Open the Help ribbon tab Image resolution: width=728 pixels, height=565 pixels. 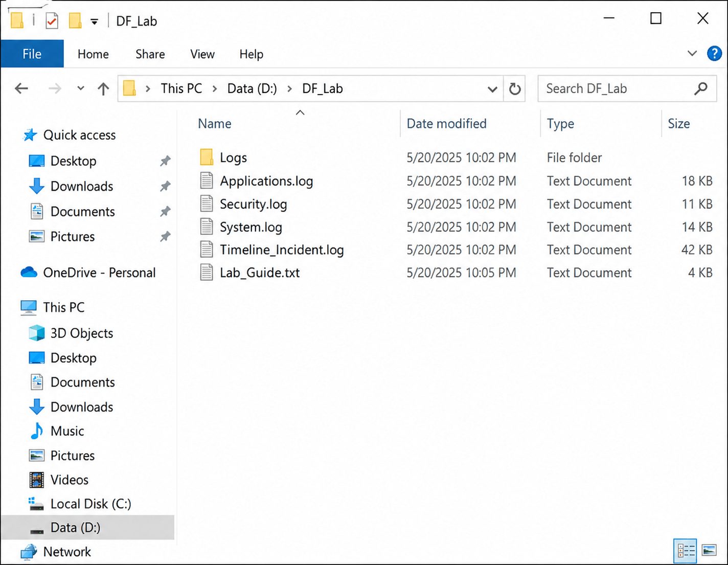coord(252,54)
